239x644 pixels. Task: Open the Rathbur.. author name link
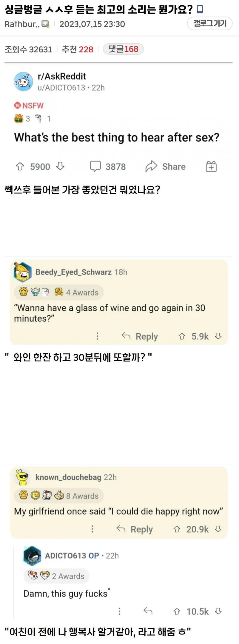coord(22,24)
